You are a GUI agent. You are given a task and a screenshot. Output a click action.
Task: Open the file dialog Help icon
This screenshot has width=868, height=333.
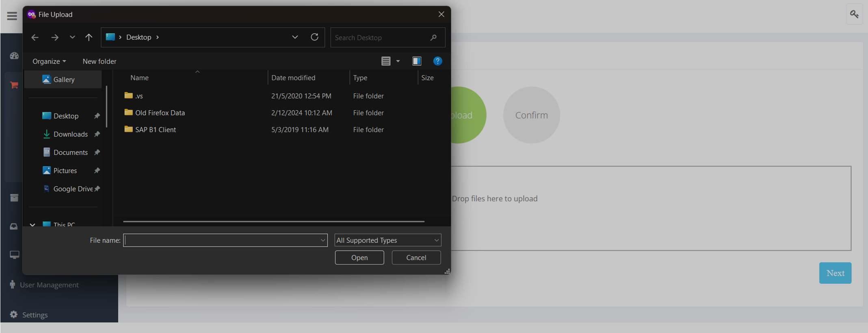pyautogui.click(x=437, y=61)
